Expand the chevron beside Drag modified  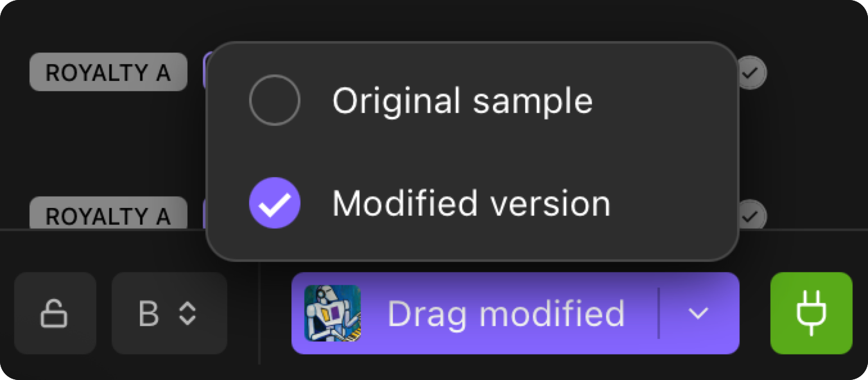(698, 313)
